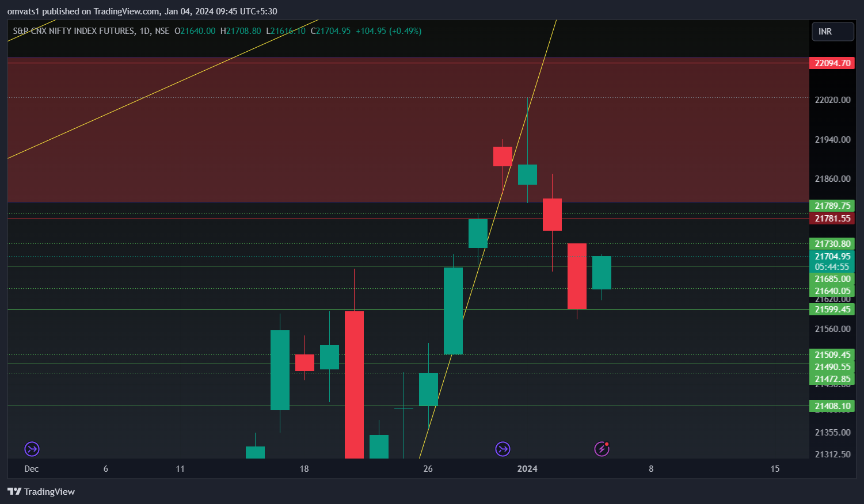The height and width of the screenshot is (504, 864).
Task: Select the green 21599.45 price label
Action: pos(832,310)
